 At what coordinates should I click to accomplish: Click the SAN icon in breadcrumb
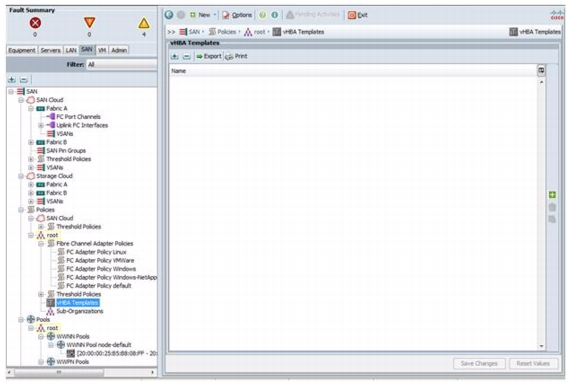[x=183, y=32]
